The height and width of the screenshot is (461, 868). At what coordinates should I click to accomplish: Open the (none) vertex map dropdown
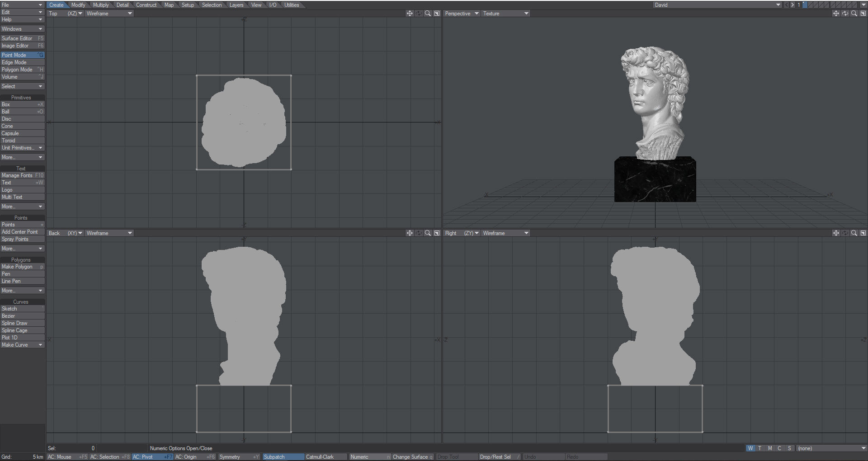831,448
